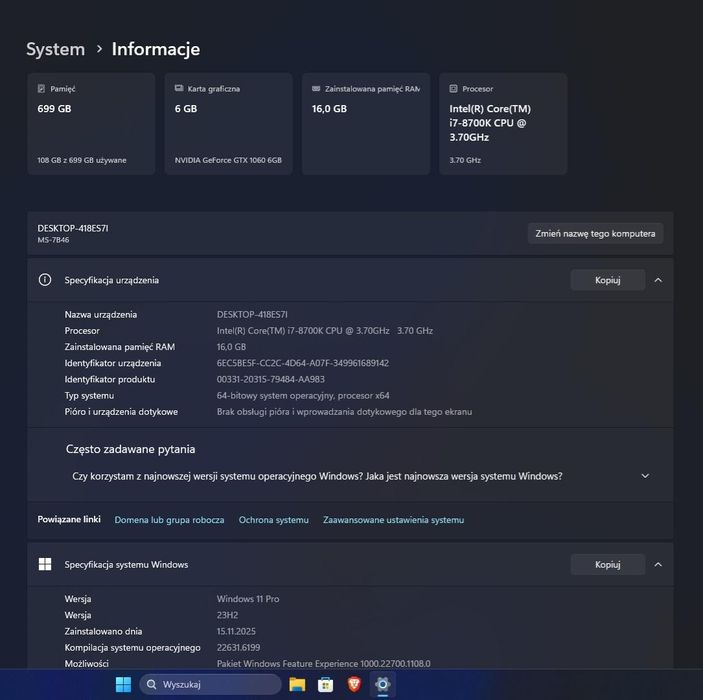Screen dimensions: 703x700
Task: Open Ochrona systemu link
Action: (273, 520)
